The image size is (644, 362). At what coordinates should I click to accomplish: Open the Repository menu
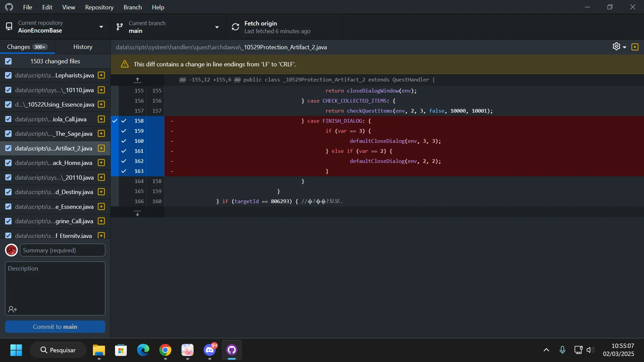[x=99, y=7]
